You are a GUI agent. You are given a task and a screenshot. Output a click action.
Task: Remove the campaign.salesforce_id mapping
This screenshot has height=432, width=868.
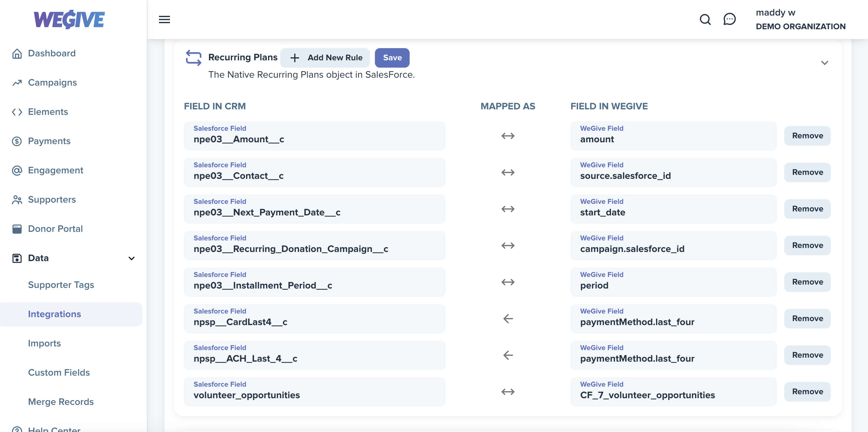807,246
